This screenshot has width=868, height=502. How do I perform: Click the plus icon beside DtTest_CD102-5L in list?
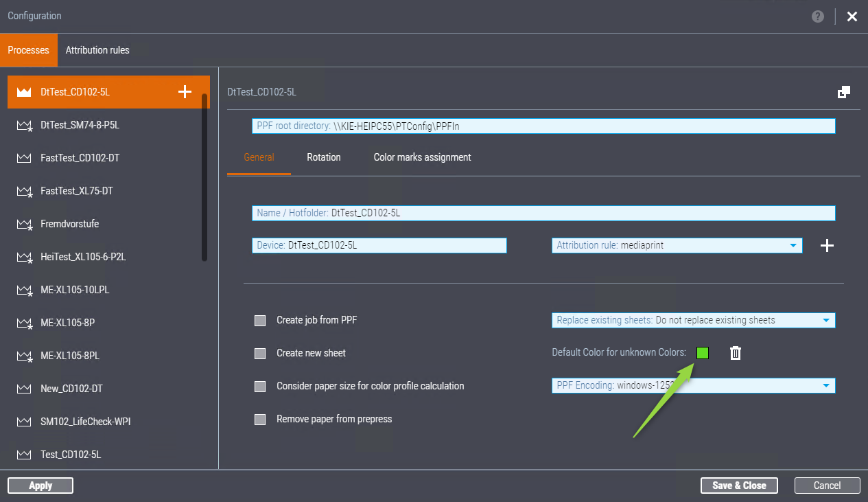pos(185,92)
